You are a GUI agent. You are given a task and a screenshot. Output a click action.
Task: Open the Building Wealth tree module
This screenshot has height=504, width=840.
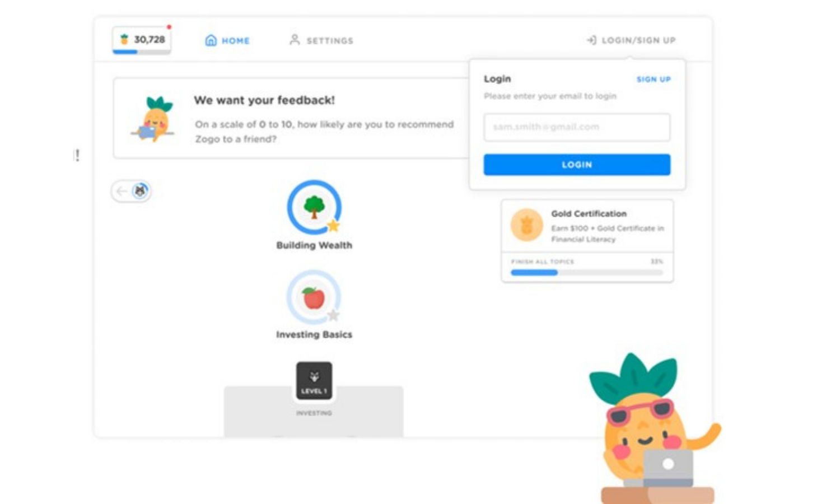pyautogui.click(x=314, y=207)
